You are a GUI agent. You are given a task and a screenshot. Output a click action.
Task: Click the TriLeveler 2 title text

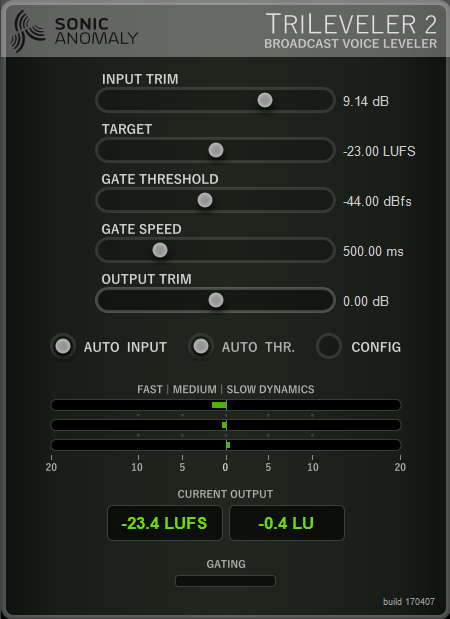coord(351,24)
